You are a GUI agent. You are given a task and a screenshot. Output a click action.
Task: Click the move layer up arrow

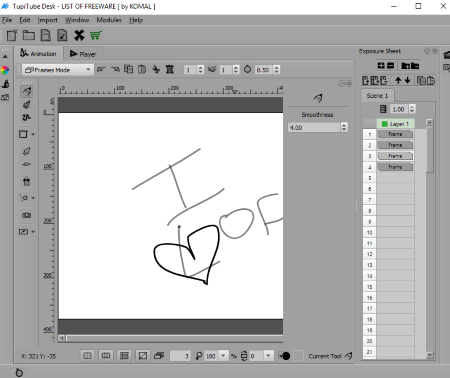398,80
